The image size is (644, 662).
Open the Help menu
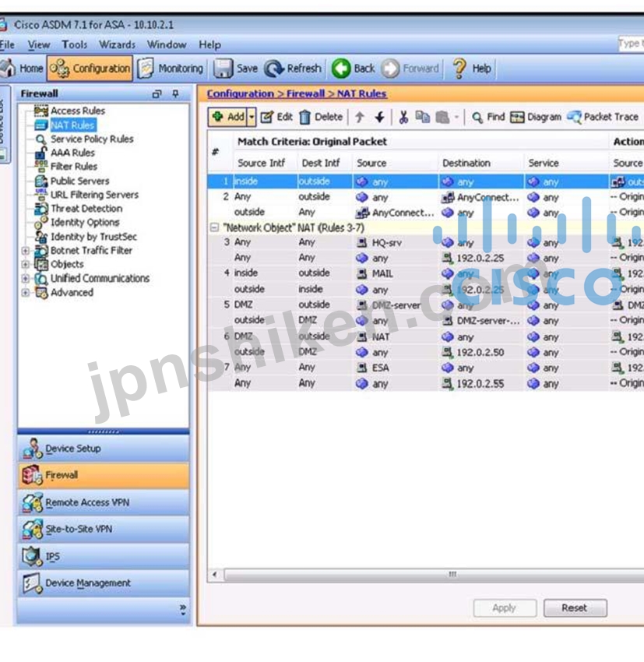(x=209, y=44)
